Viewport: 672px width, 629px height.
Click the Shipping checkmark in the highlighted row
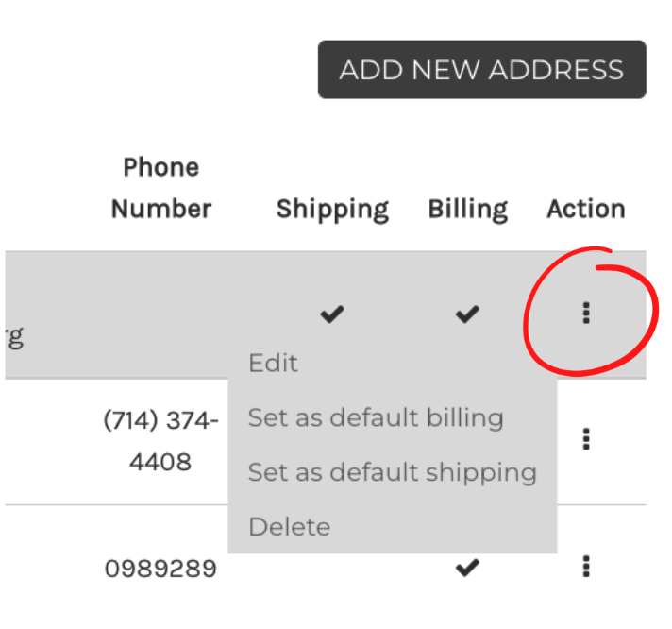coord(332,314)
